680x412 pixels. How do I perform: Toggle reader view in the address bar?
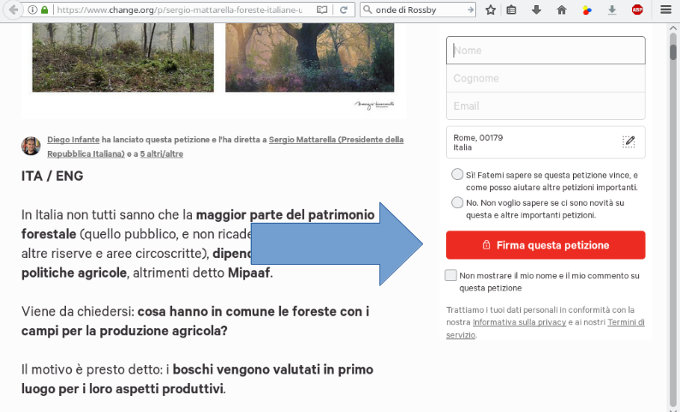[x=322, y=10]
